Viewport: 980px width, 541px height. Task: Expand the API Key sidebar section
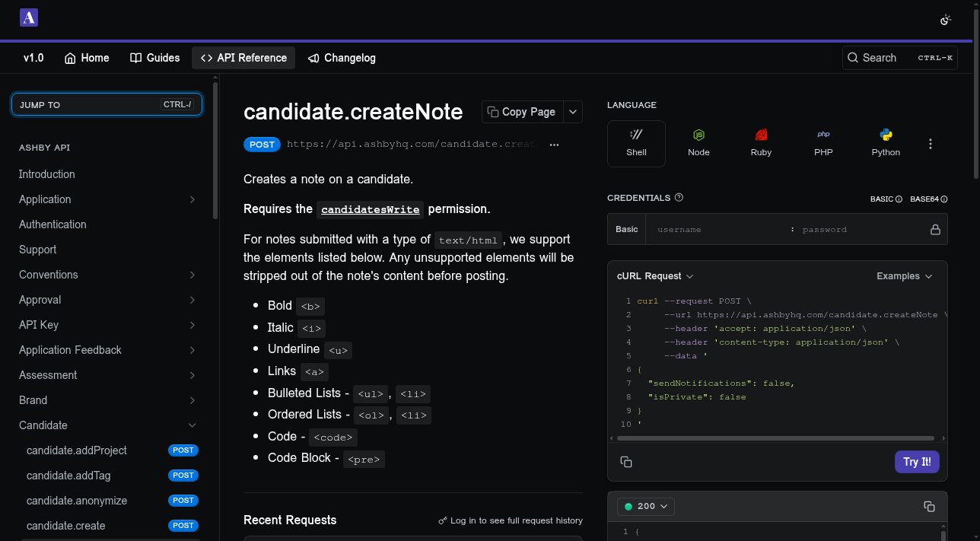pyautogui.click(x=107, y=325)
